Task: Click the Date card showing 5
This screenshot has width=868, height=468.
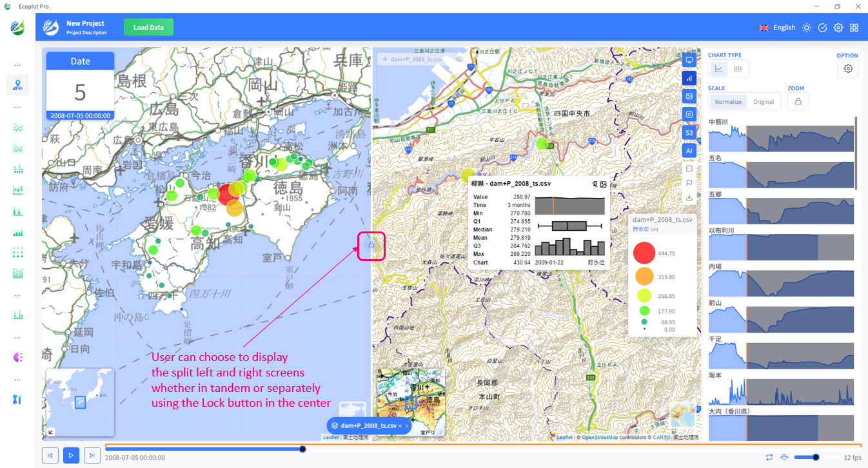Action: point(80,86)
